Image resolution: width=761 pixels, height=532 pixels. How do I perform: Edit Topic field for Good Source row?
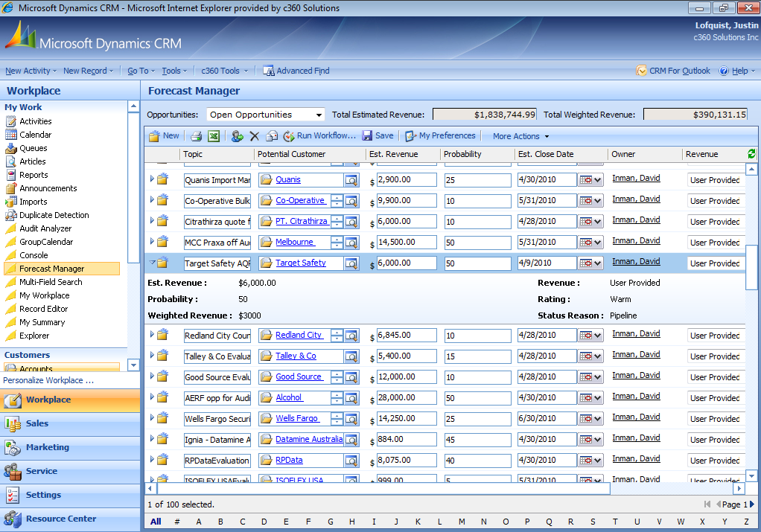pos(217,377)
